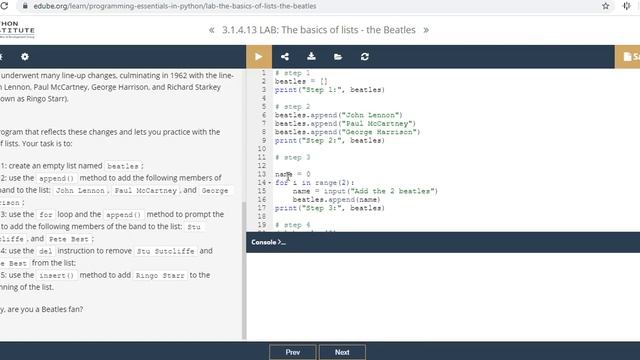Click line 17 print Step 3 statement
The width and height of the screenshot is (640, 360).
330,208
